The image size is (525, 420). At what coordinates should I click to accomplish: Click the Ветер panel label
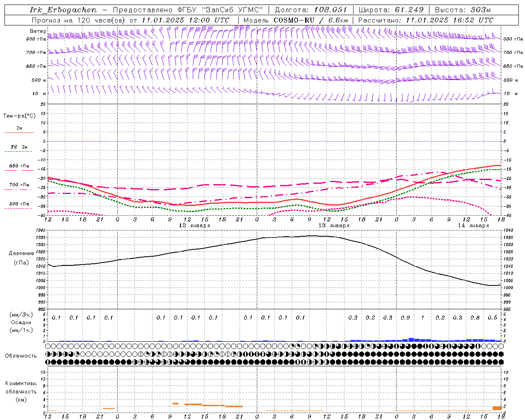tap(38, 31)
